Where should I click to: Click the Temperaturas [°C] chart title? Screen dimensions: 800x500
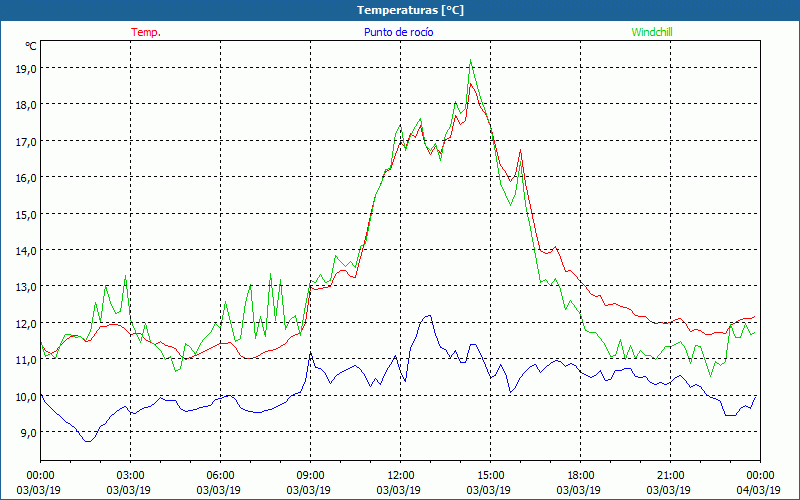click(410, 10)
